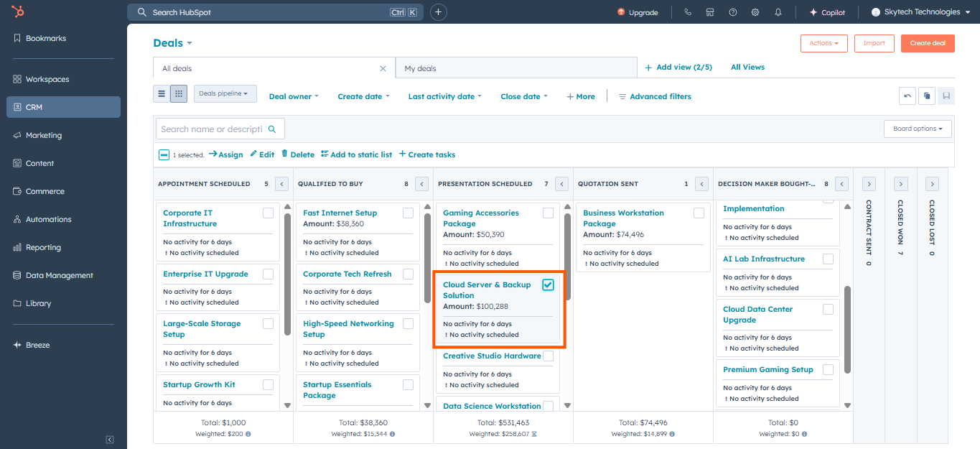Close the All deals tab
980x449 pixels.
coord(383,68)
